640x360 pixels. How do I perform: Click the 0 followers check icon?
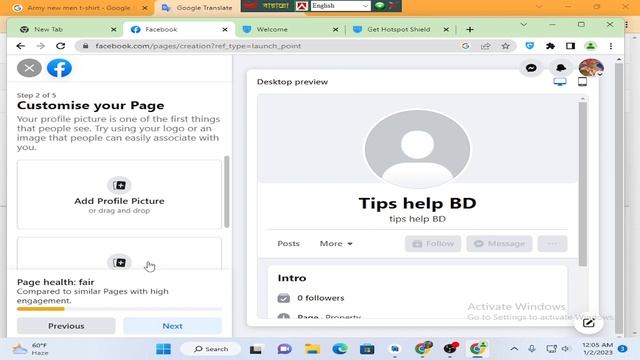(284, 298)
